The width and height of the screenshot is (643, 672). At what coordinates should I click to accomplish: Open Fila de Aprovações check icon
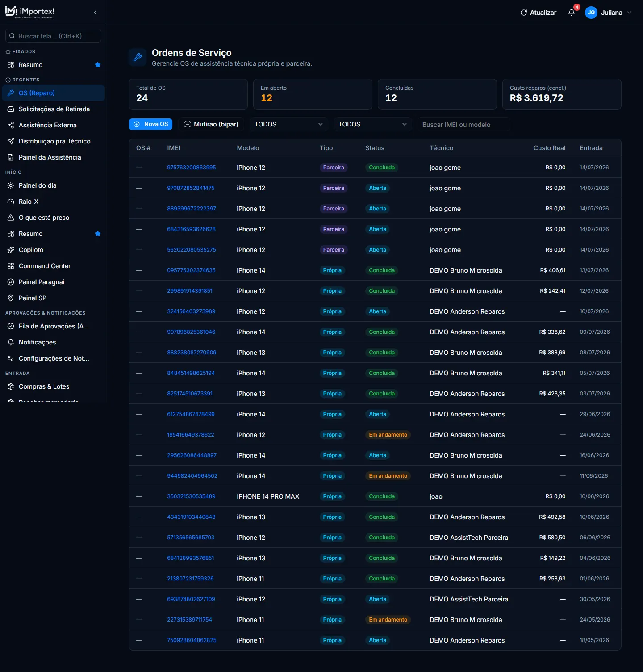[11, 326]
